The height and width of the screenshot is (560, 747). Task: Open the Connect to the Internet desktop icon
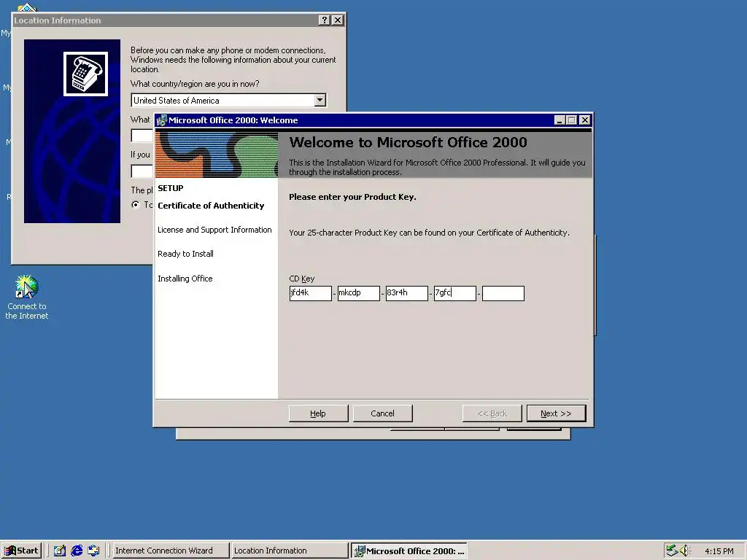(x=27, y=297)
